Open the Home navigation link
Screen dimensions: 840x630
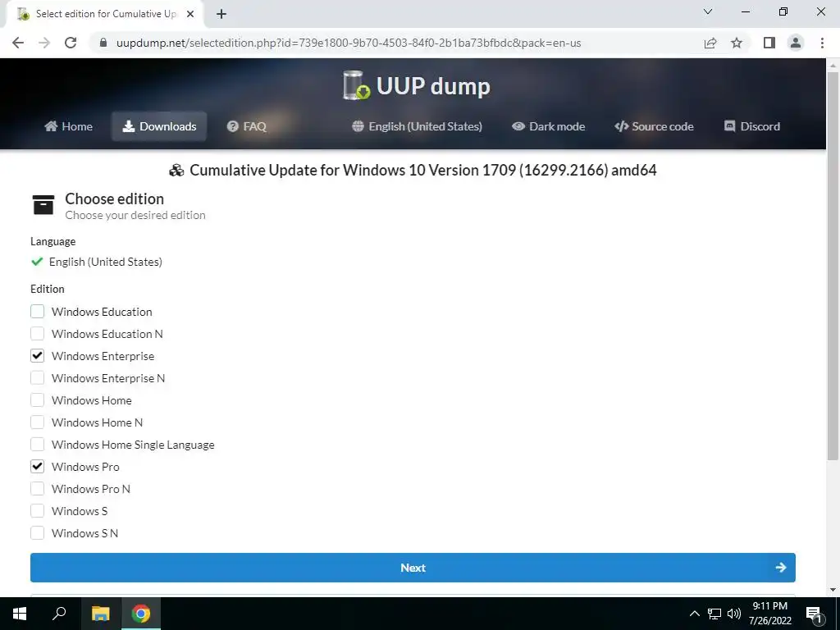[x=68, y=126]
